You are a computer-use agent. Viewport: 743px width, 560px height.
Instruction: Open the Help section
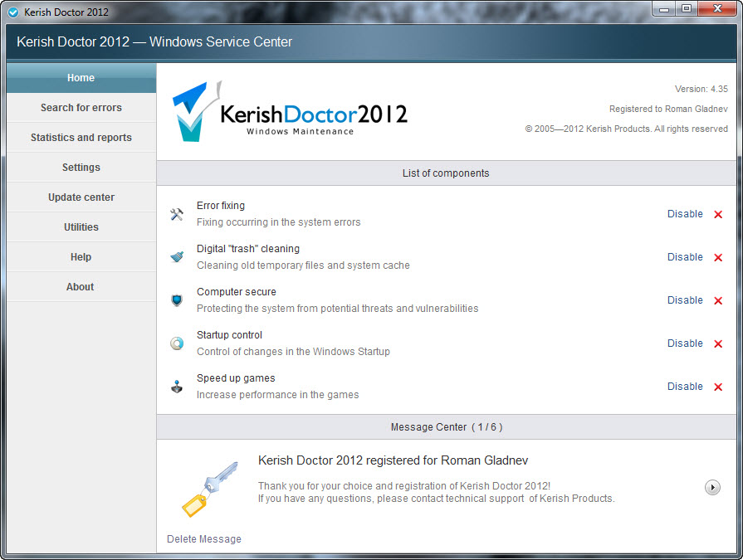click(81, 256)
